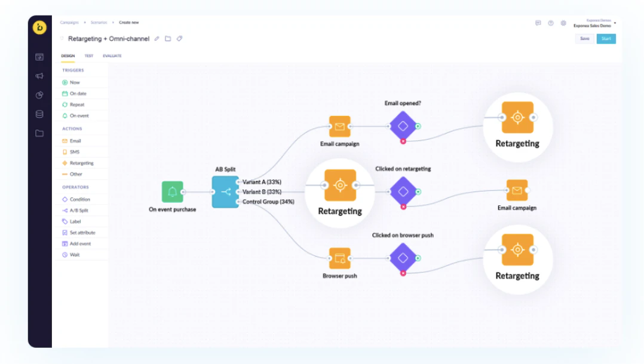Screen dimensions: 644x364
Task: Select the AB Split node
Action: pyautogui.click(x=225, y=192)
